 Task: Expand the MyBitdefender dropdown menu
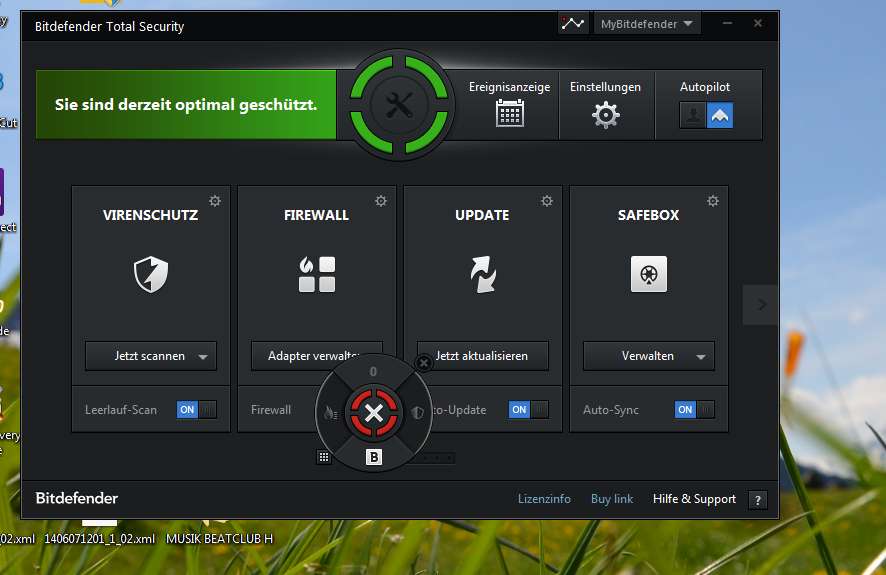[x=647, y=24]
